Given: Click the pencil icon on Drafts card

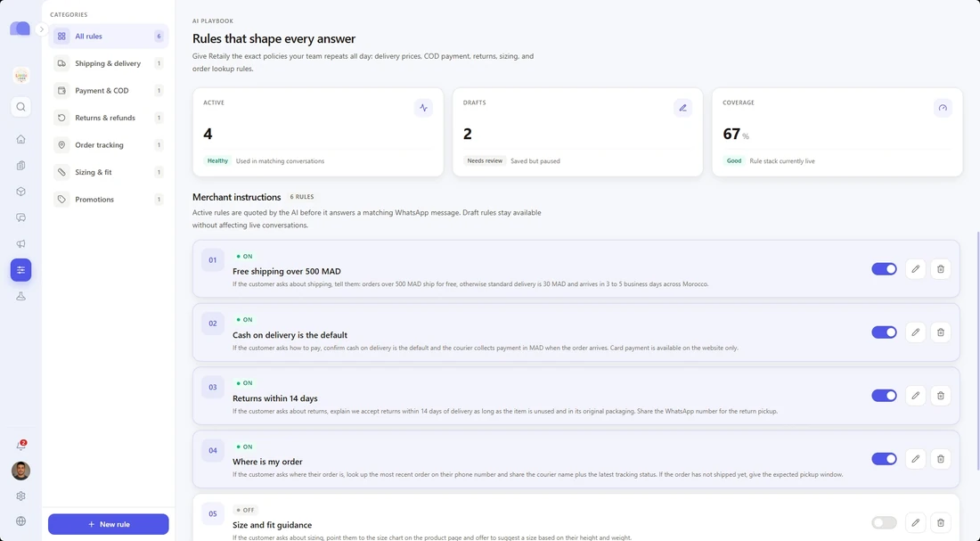Looking at the screenshot, I should pyautogui.click(x=682, y=108).
